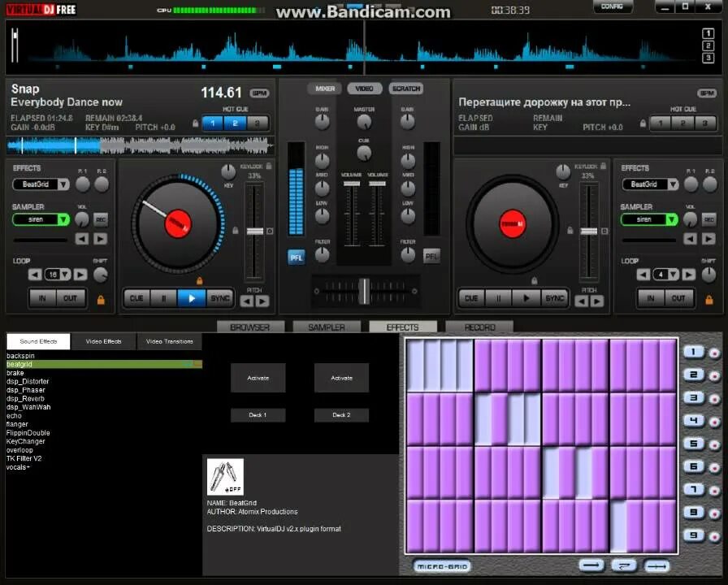Click next sample arrow on left sampler
The image size is (728, 585).
pyautogui.click(x=100, y=239)
